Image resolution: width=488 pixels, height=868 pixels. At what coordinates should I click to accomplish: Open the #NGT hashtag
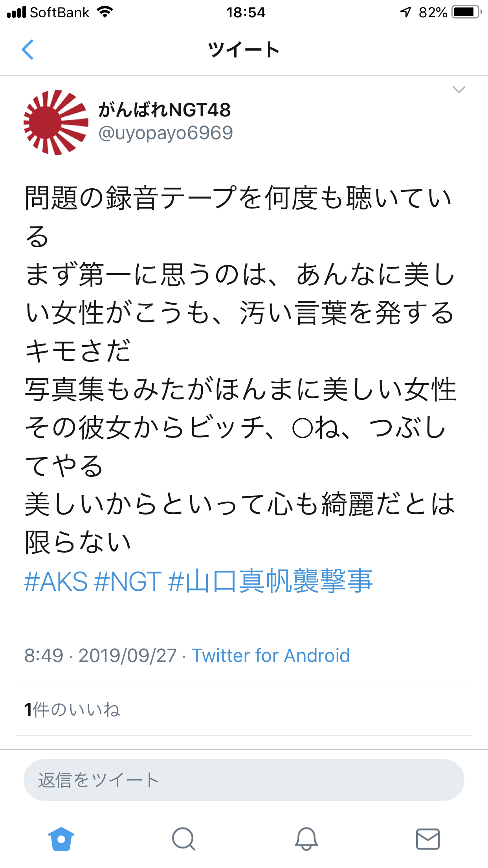[128, 582]
